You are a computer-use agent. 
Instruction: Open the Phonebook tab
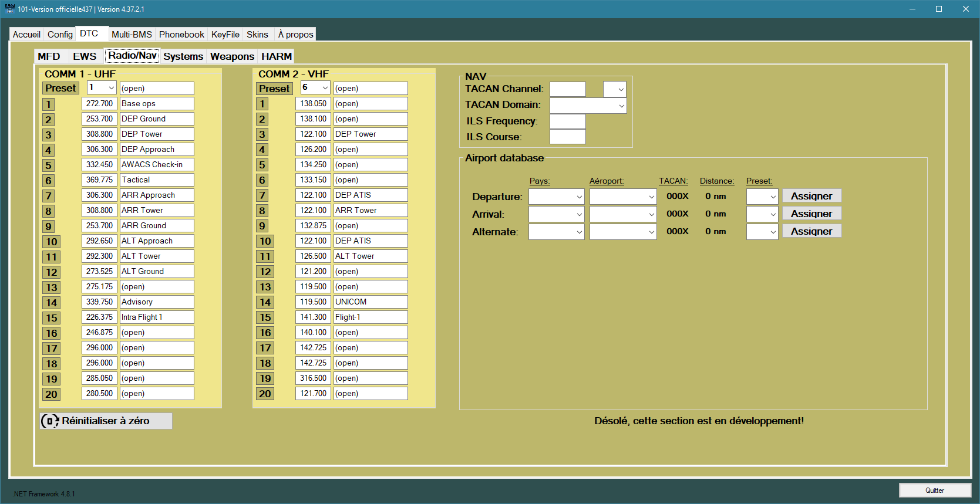tap(181, 35)
